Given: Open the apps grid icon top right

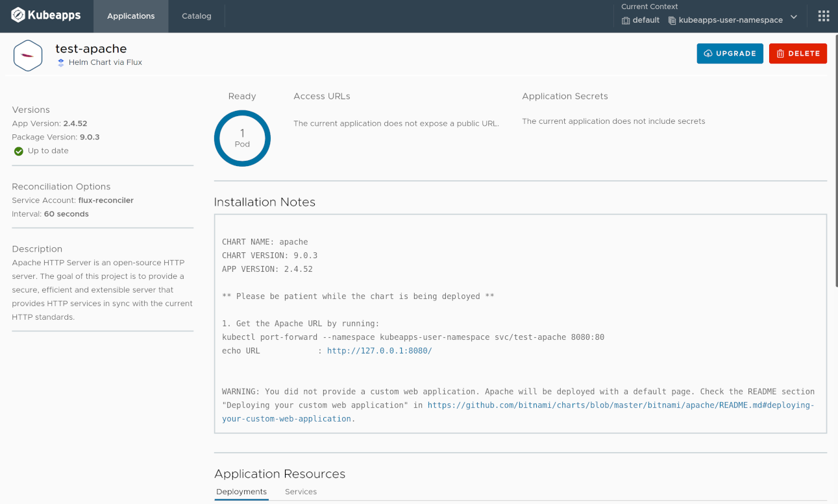Looking at the screenshot, I should pyautogui.click(x=823, y=16).
